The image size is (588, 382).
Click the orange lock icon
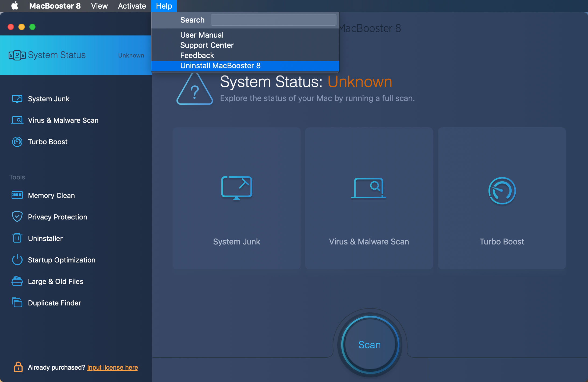click(x=18, y=367)
